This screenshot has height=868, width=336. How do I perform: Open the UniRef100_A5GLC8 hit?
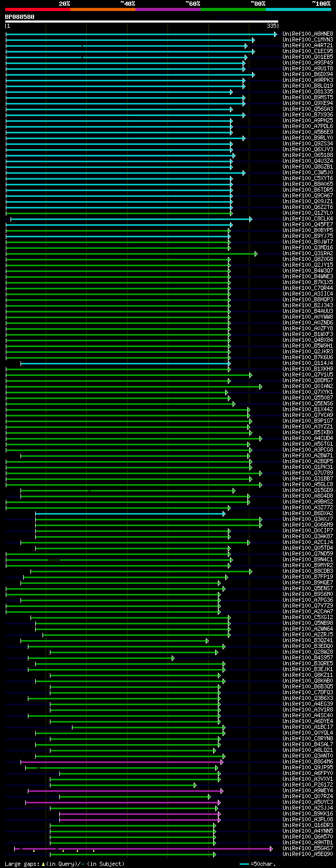pyautogui.click(x=308, y=484)
